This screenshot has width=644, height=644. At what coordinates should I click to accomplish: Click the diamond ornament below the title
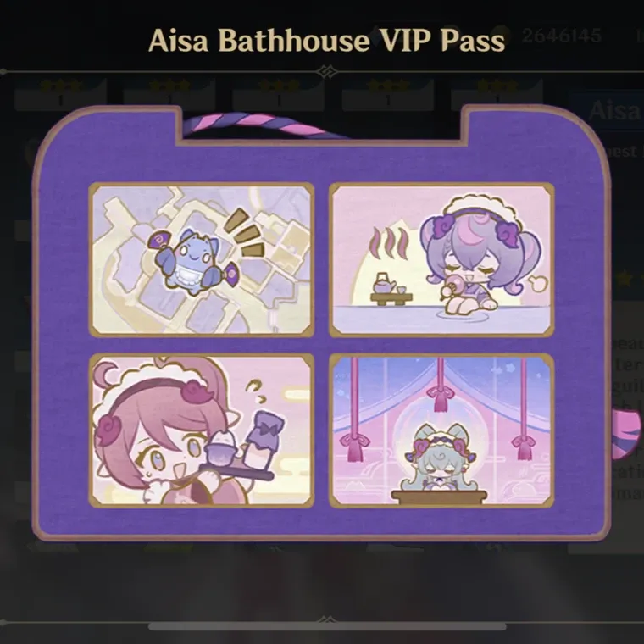pos(327,72)
